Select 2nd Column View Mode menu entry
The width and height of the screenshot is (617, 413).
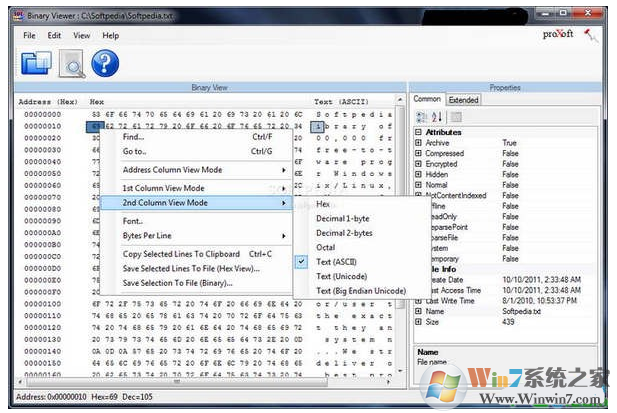pyautogui.click(x=197, y=203)
